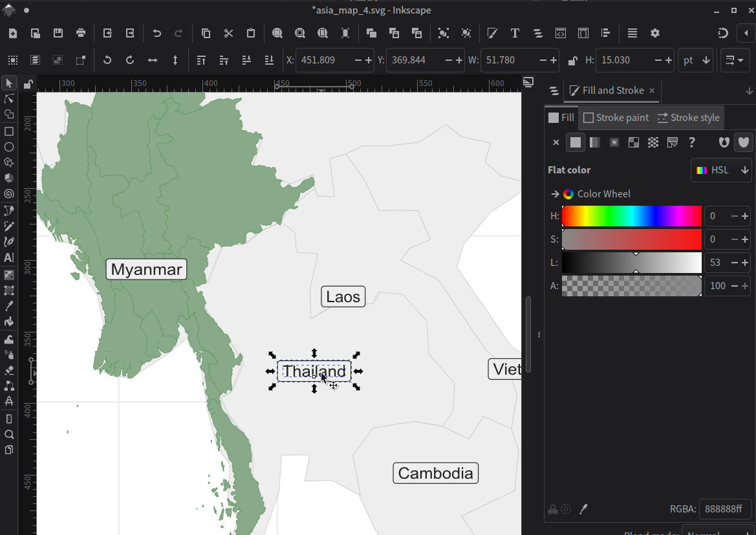Collapse the Color Wheel section
The width and height of the screenshot is (756, 535).
coord(555,193)
